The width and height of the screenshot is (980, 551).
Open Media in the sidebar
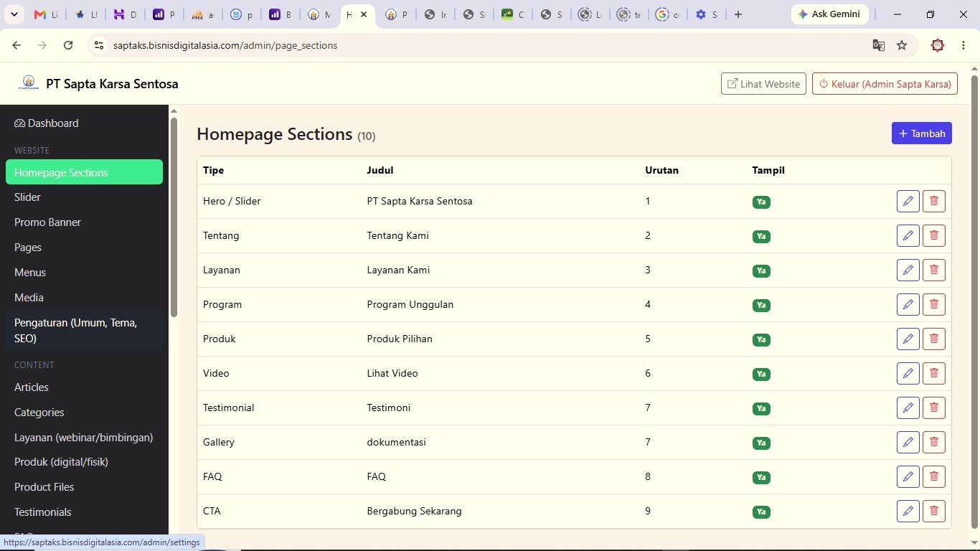click(84, 298)
